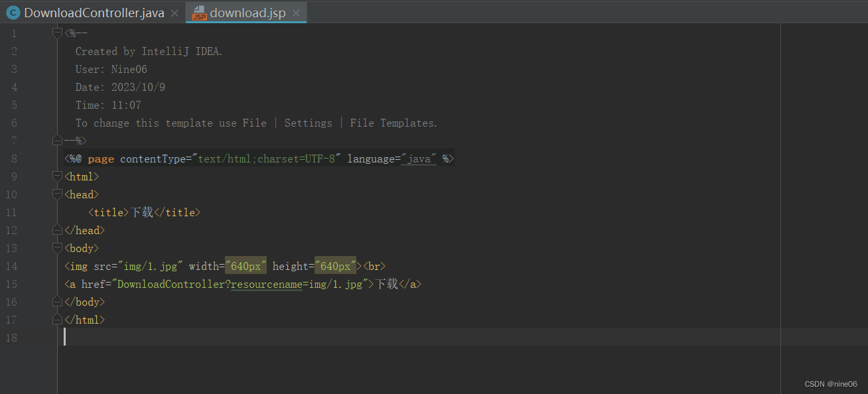Click the underlined resourcename parameter
Image resolution: width=868 pixels, height=394 pixels.
(266, 283)
